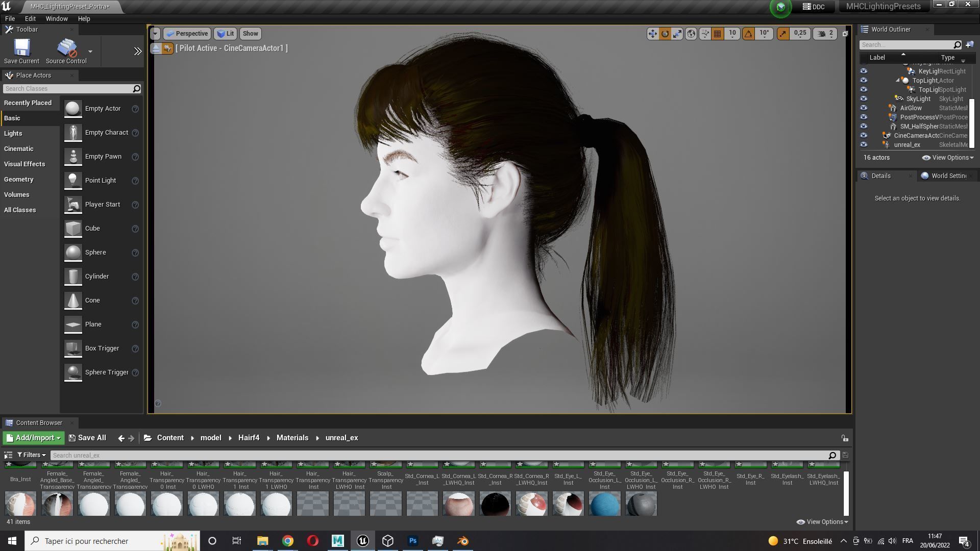Click the Save Current toolbar icon
This screenshot has height=551, width=980.
(x=21, y=51)
